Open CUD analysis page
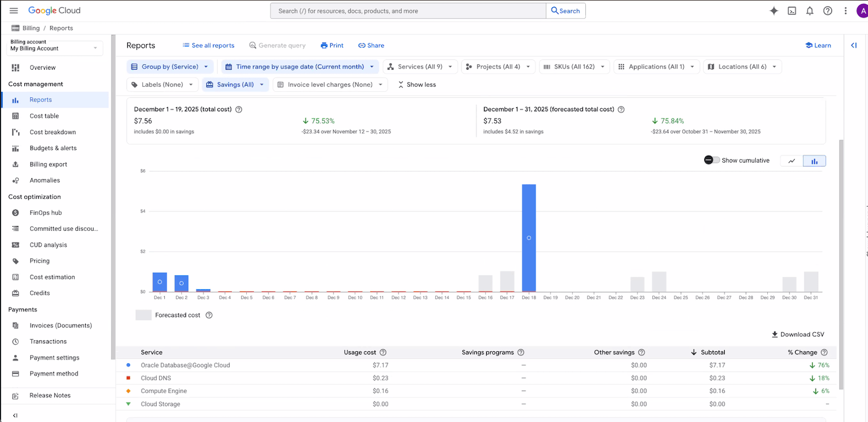 pos(48,245)
